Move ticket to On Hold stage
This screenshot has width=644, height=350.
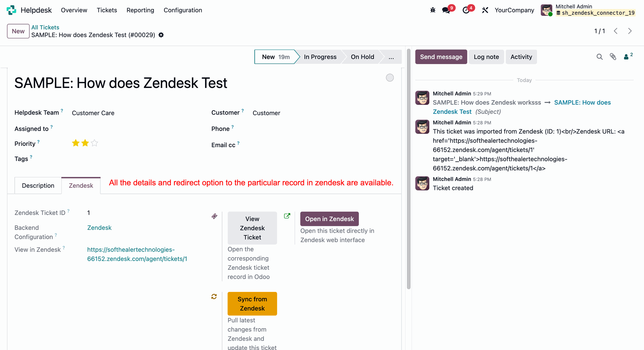pyautogui.click(x=362, y=57)
